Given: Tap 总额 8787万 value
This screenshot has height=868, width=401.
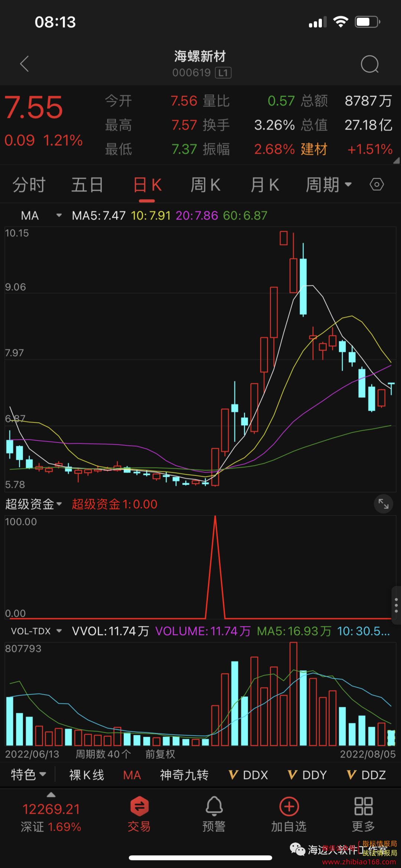Looking at the screenshot, I should (368, 101).
